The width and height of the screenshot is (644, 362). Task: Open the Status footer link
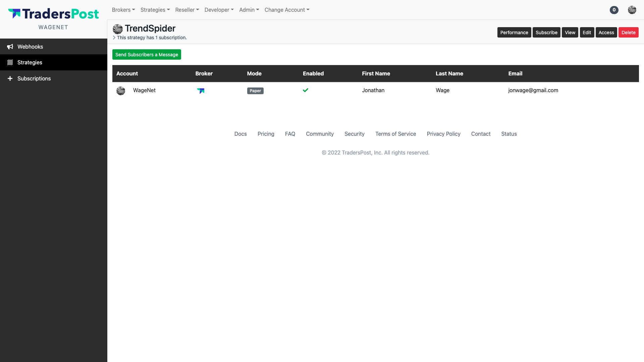509,134
